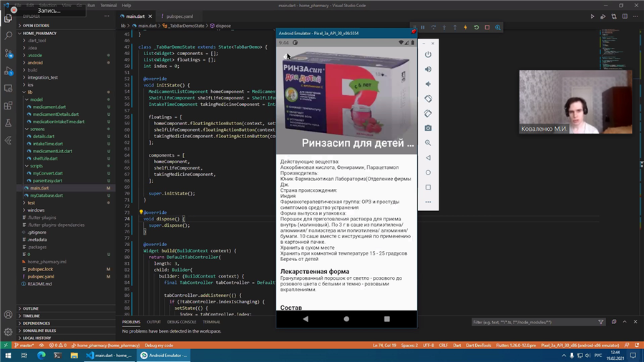The height and width of the screenshot is (362, 644).
Task: Click emulator Volume Up button
Action: [428, 69]
